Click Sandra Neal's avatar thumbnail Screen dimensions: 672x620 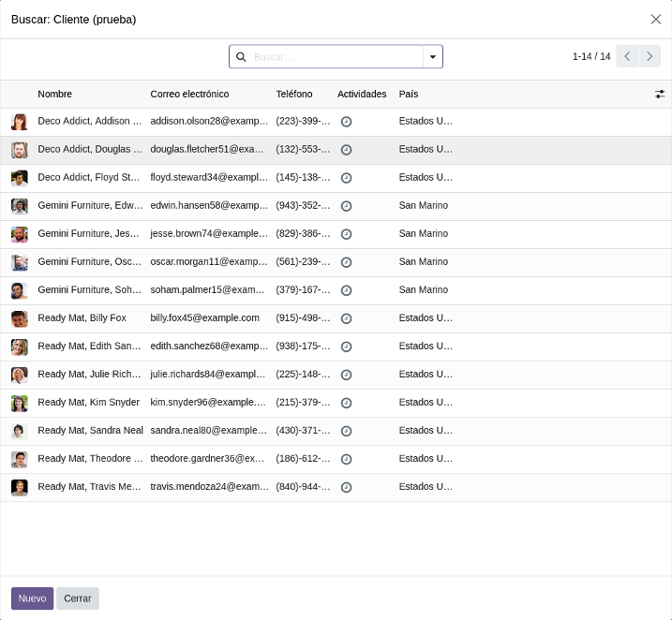[x=19, y=431]
